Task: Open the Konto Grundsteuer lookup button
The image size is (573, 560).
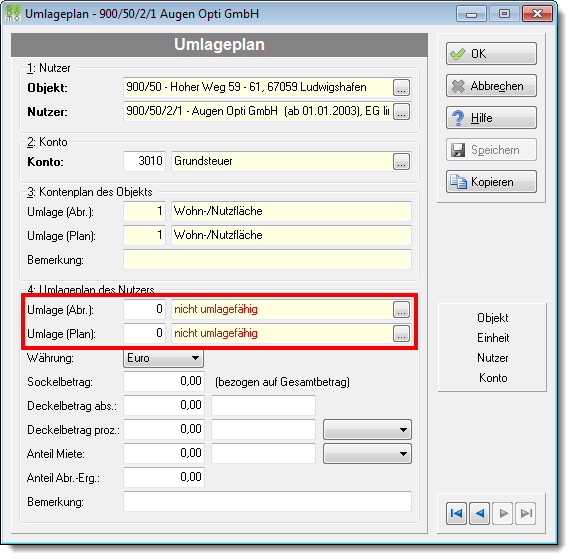Action: pyautogui.click(x=401, y=162)
